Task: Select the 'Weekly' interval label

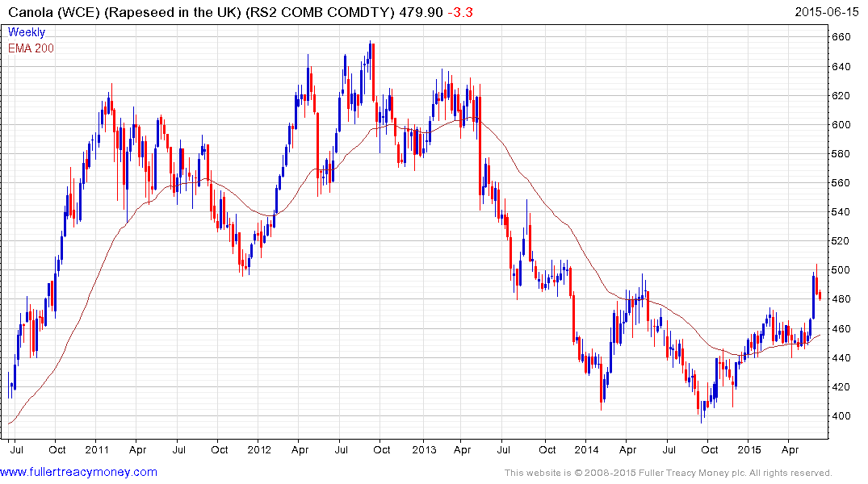Action: [x=27, y=32]
